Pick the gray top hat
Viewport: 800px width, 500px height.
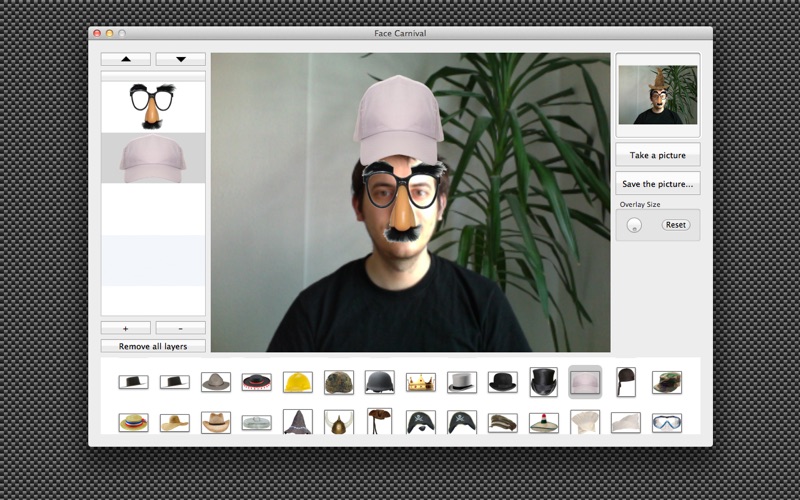click(462, 382)
